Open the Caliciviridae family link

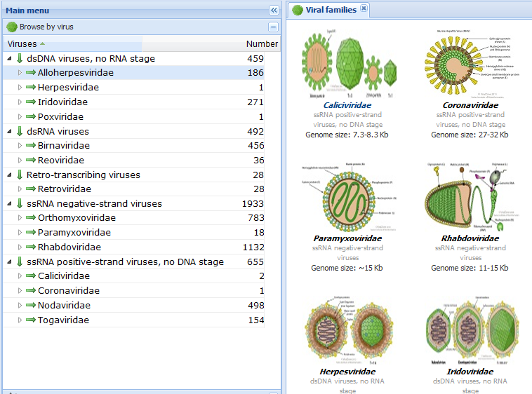pyautogui.click(x=347, y=104)
